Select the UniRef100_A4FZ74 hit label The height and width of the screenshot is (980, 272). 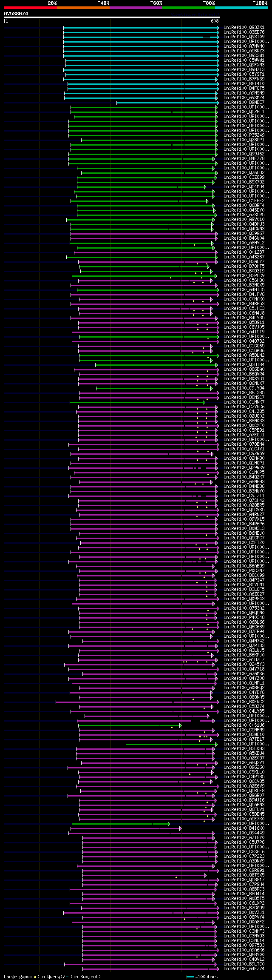(x=244, y=969)
